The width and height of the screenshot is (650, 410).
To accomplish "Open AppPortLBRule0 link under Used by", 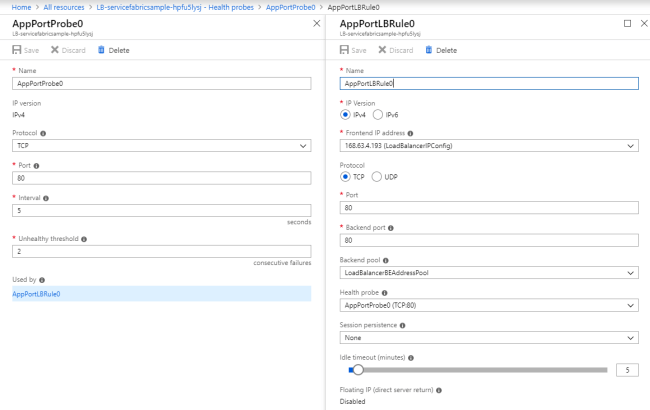I will [x=36, y=294].
